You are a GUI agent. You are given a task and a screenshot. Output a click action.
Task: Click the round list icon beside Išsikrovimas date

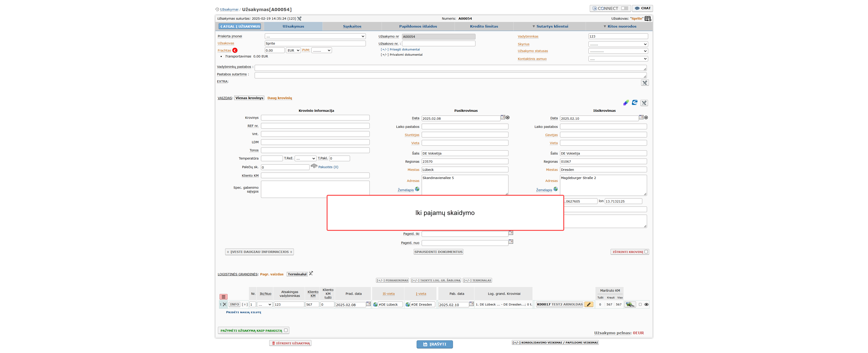coord(646,117)
